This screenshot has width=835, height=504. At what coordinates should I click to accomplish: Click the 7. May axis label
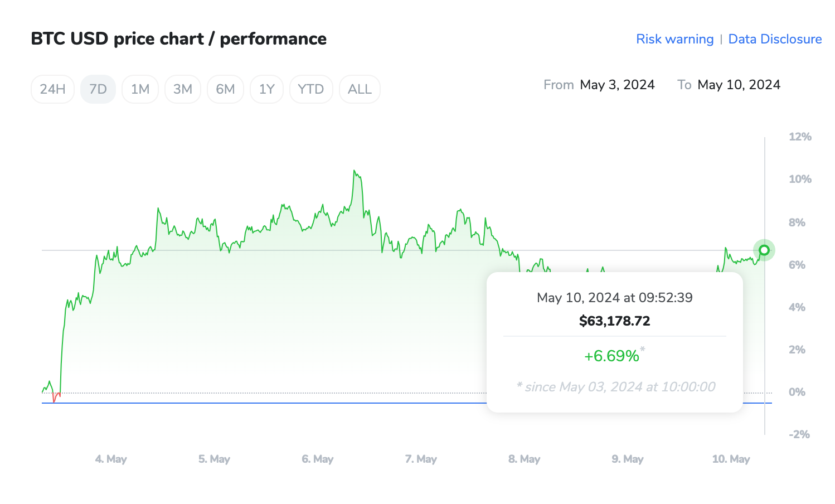click(421, 459)
